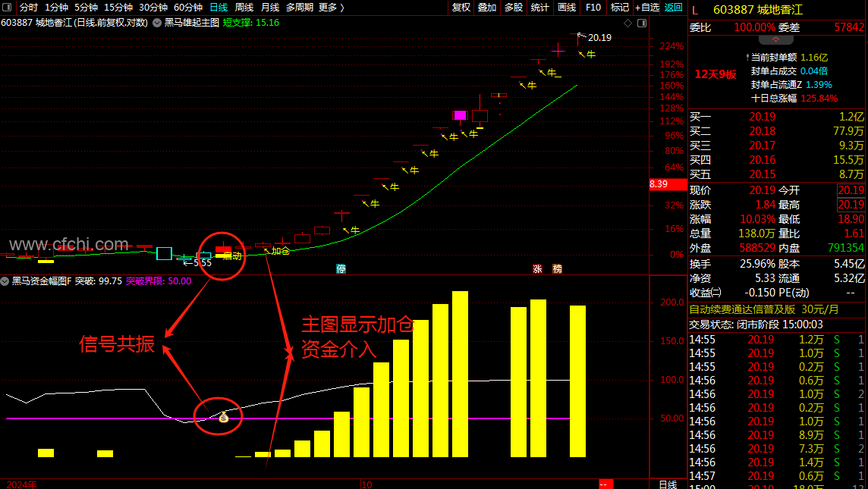Switch to the 30分钟 period tab

point(153,7)
